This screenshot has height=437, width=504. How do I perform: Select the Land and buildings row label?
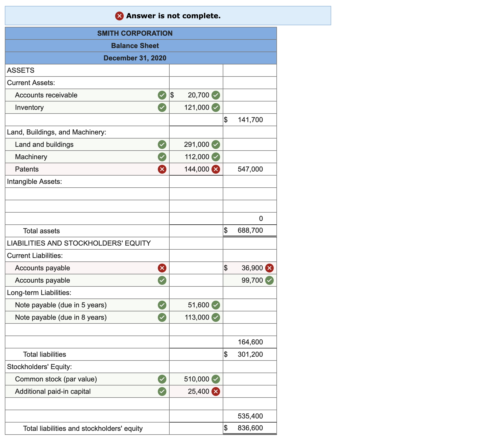pos(44,144)
